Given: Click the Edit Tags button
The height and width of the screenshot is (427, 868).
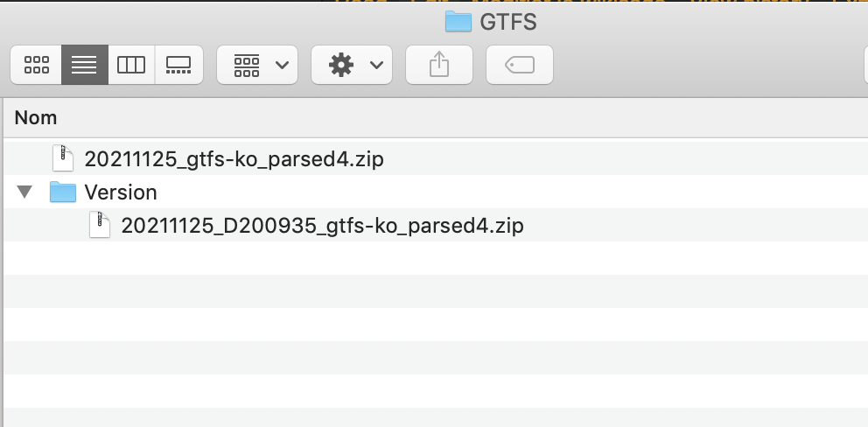Looking at the screenshot, I should coord(520,65).
